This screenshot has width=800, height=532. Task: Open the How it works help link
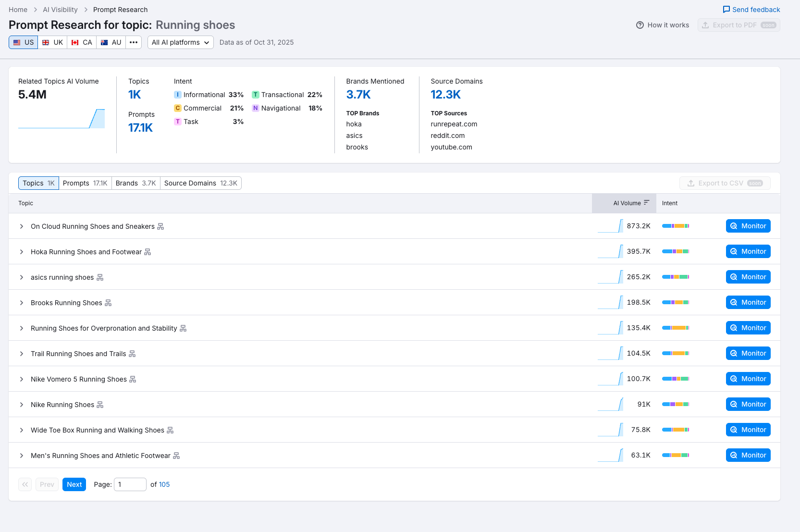tap(663, 25)
